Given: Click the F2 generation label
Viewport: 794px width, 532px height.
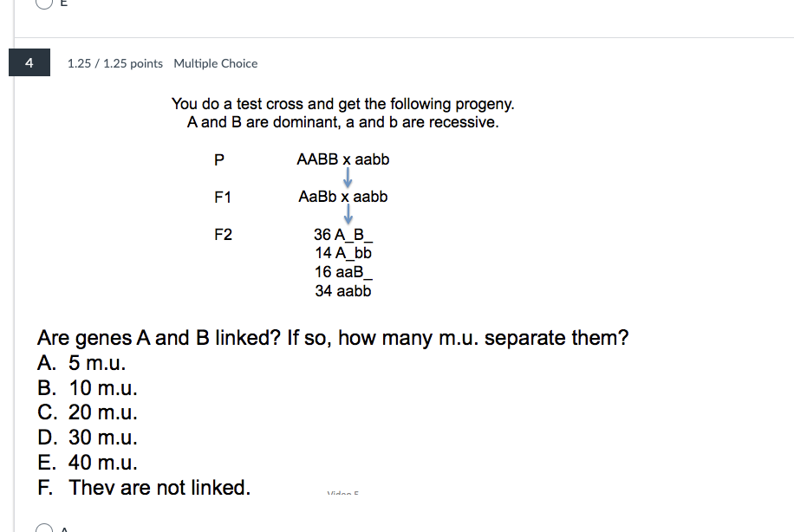Looking at the screenshot, I should point(223,234).
